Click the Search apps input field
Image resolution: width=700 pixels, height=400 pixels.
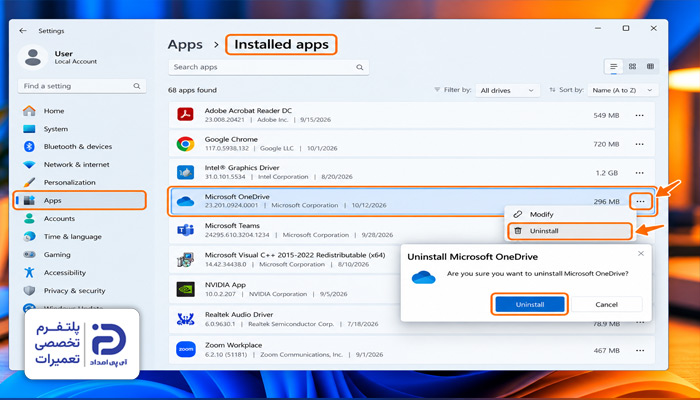[268, 67]
